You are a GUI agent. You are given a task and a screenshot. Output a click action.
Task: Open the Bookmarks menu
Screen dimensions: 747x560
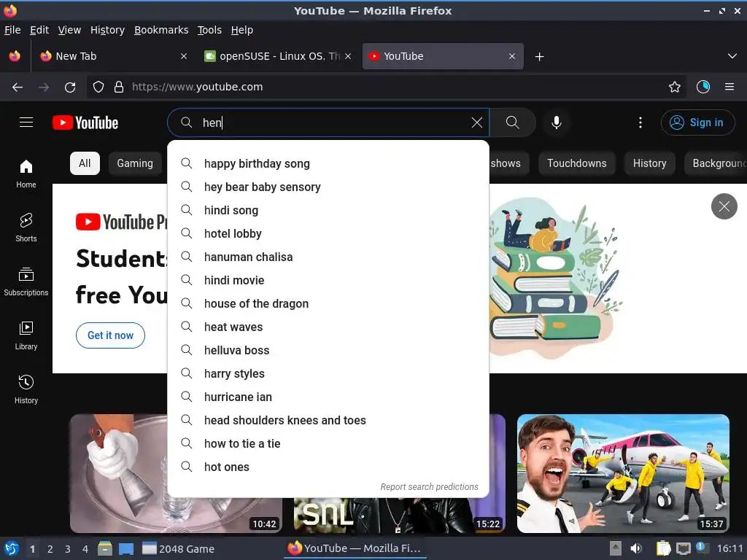click(x=161, y=30)
